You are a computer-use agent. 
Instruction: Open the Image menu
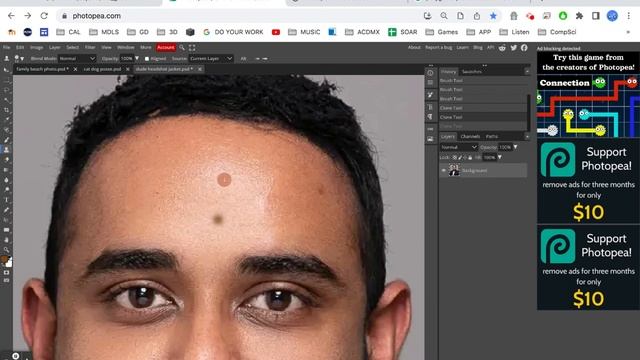[36, 48]
